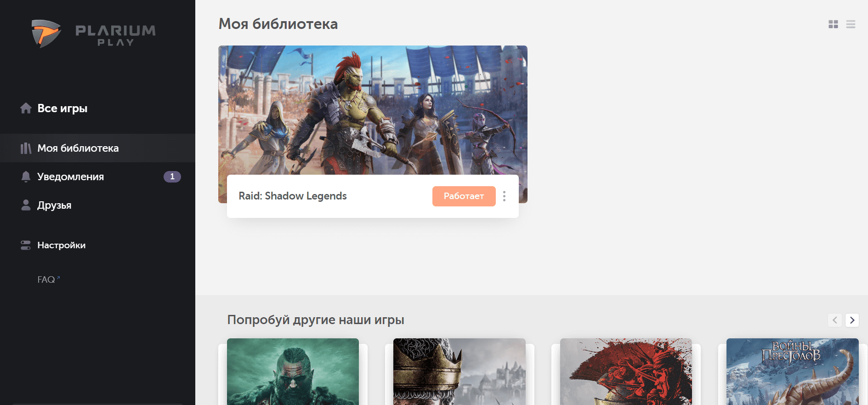868x405 pixels.
Task: Click the bell icon for Уведомления
Action: (26, 177)
